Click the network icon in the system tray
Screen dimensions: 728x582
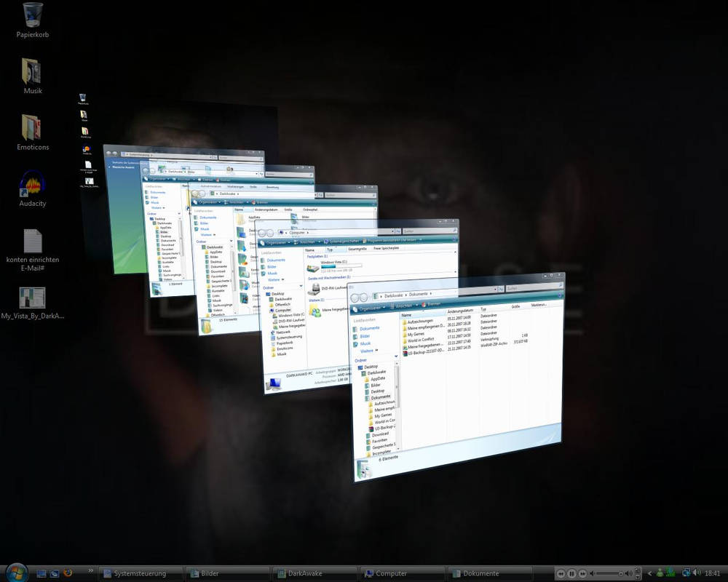pyautogui.click(x=685, y=573)
